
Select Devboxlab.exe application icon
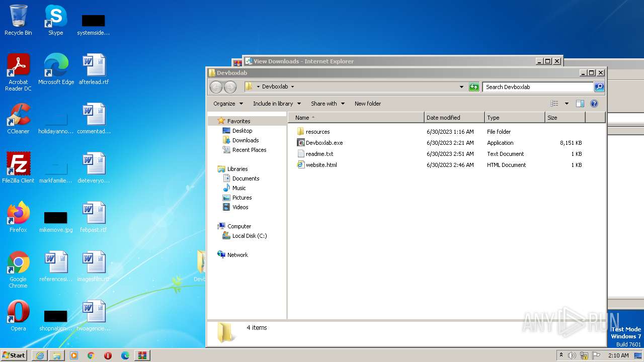[x=301, y=143]
